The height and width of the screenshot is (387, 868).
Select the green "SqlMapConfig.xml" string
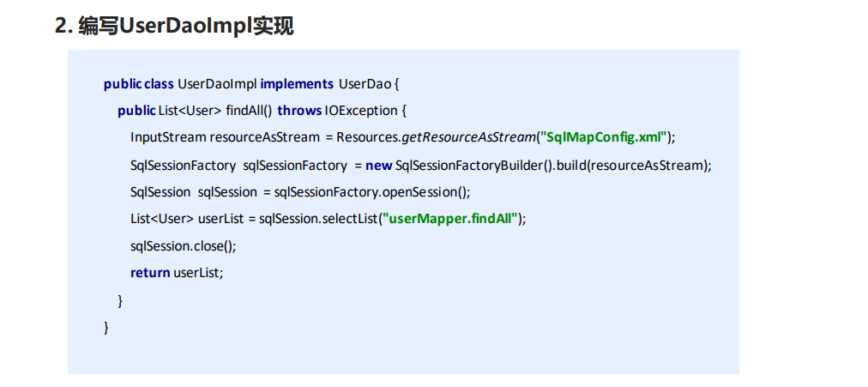tap(606, 137)
